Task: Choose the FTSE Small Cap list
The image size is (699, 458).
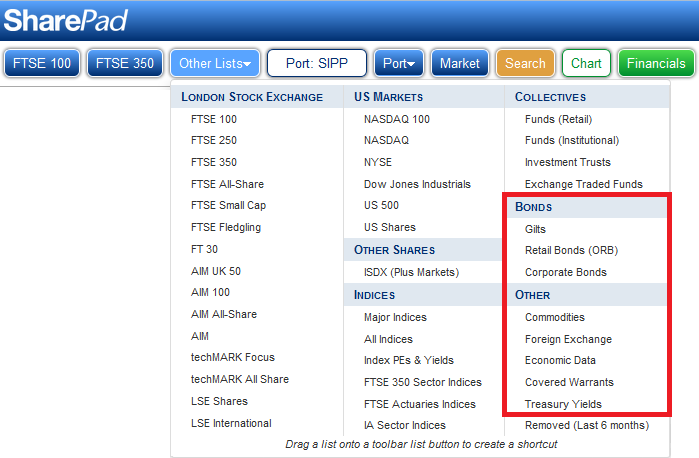Action: click(228, 205)
